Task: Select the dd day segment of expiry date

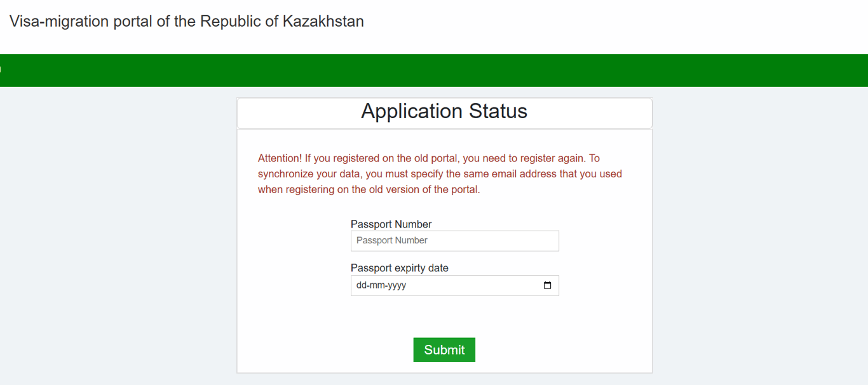Action: coord(362,285)
